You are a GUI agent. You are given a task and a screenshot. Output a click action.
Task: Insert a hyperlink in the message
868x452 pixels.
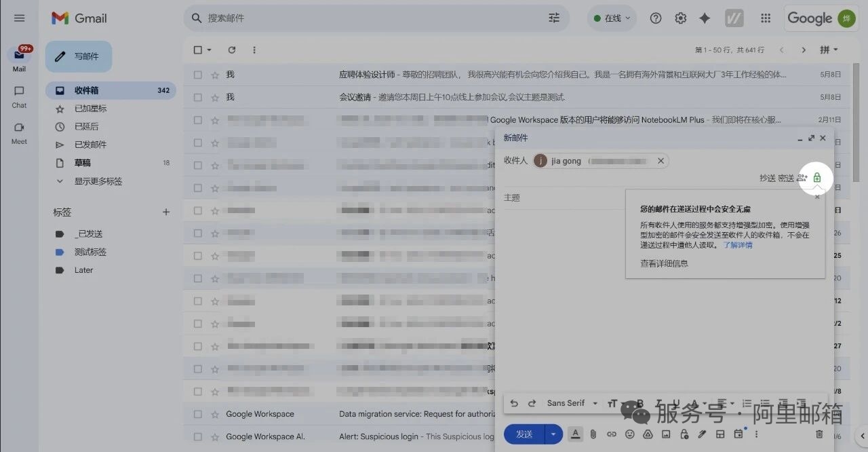[x=611, y=434]
